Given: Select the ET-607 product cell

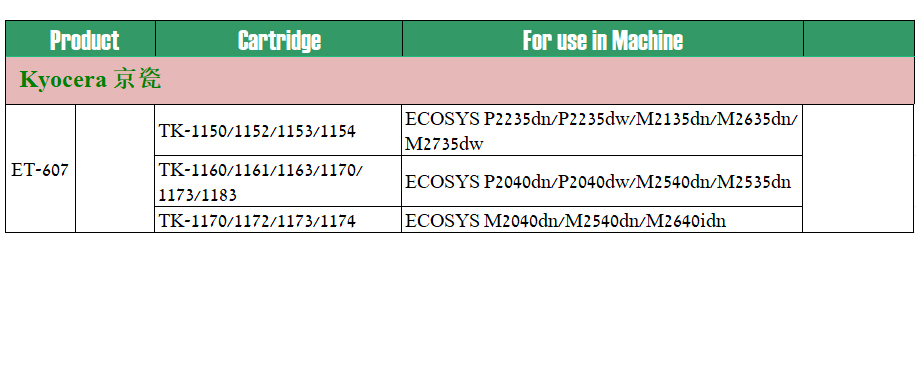Looking at the screenshot, I should tap(40, 169).
